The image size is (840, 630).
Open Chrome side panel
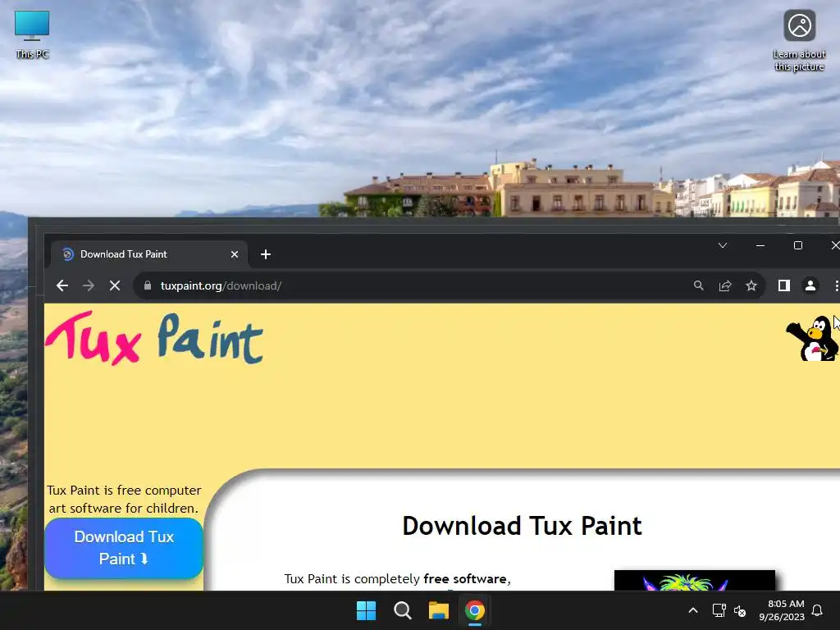(x=783, y=285)
